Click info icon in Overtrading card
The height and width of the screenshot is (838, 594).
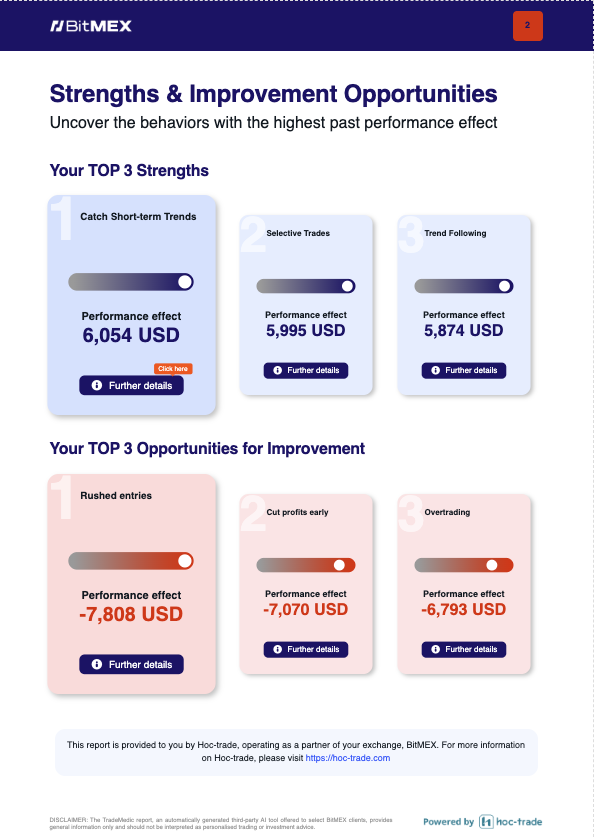tap(436, 649)
